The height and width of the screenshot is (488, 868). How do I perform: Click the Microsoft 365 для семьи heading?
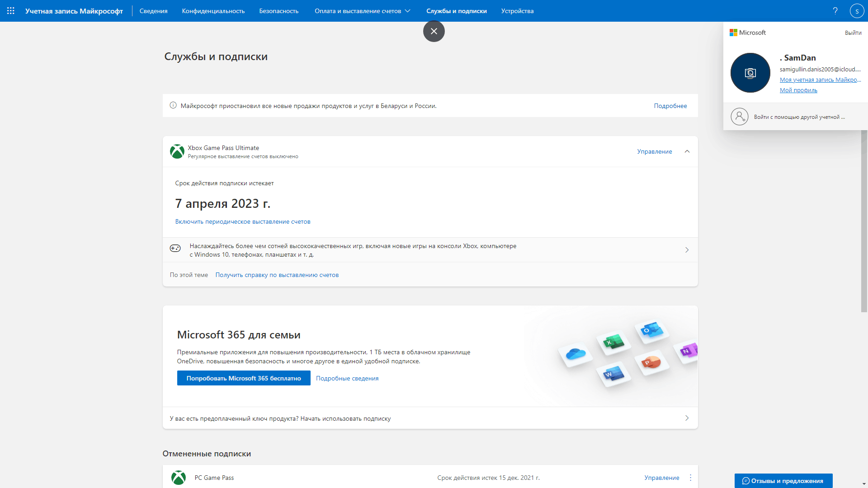click(239, 335)
